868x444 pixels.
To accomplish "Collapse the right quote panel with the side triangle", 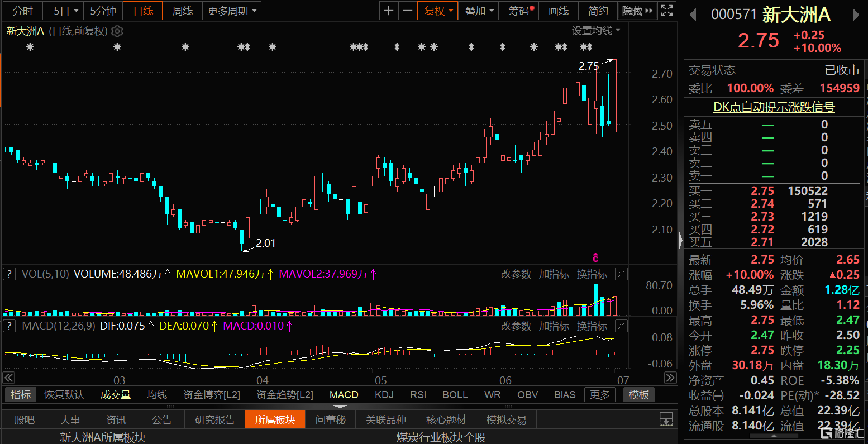I will click(x=680, y=241).
